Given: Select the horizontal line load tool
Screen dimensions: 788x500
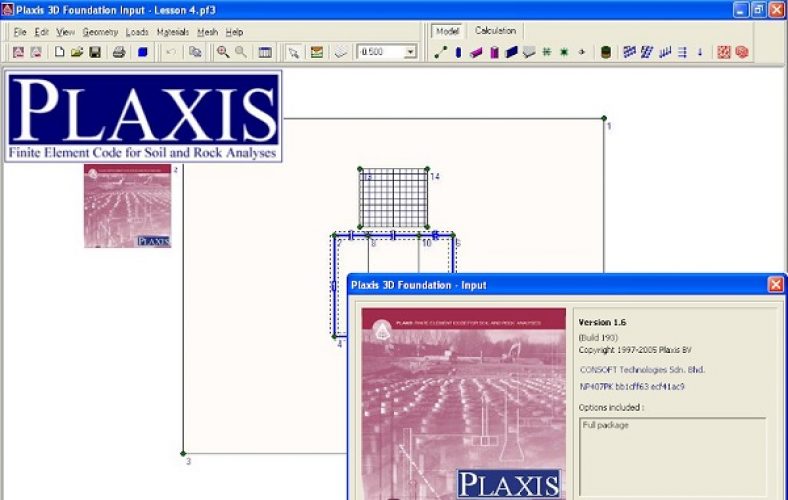Looking at the screenshot, I should pyautogui.click(x=682, y=52).
